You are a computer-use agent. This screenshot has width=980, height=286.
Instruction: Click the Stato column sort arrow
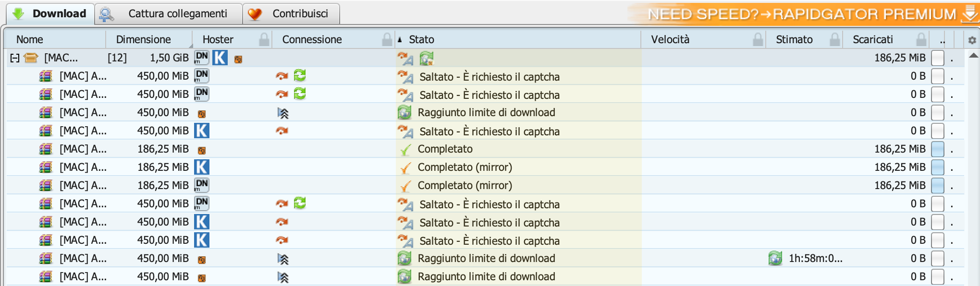coord(400,39)
